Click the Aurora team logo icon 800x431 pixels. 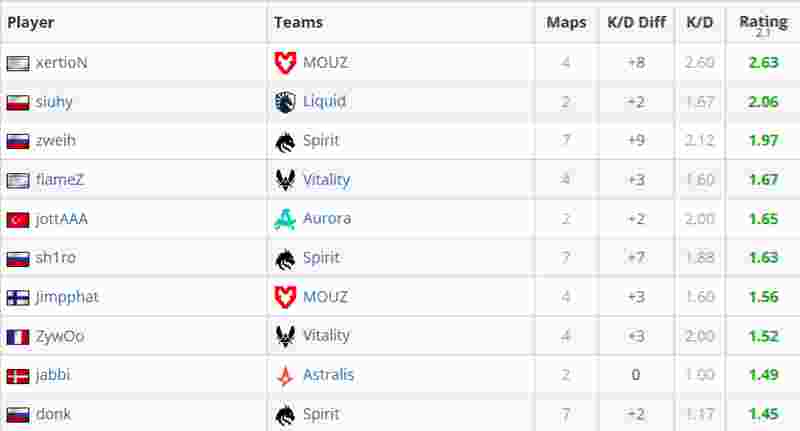285,219
